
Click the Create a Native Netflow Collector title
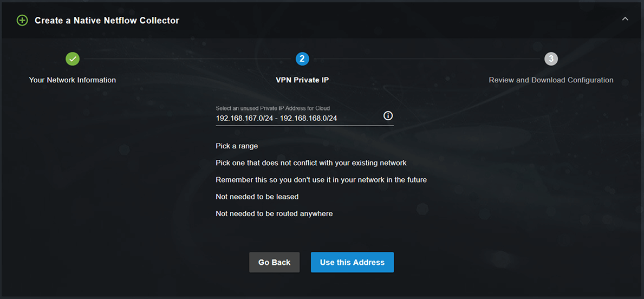(x=107, y=21)
